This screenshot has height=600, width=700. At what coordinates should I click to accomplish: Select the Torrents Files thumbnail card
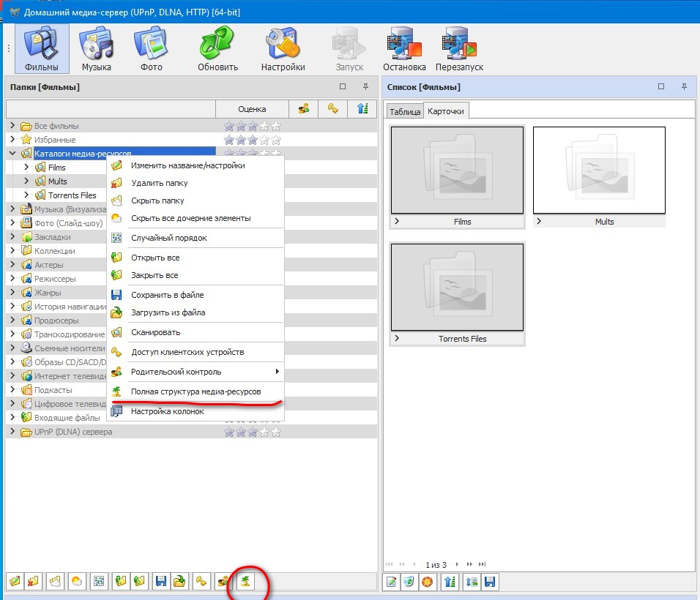tap(457, 288)
